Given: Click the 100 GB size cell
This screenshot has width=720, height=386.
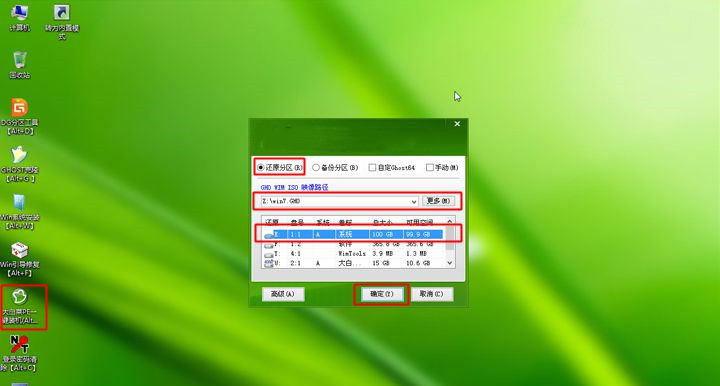Looking at the screenshot, I should [x=382, y=235].
